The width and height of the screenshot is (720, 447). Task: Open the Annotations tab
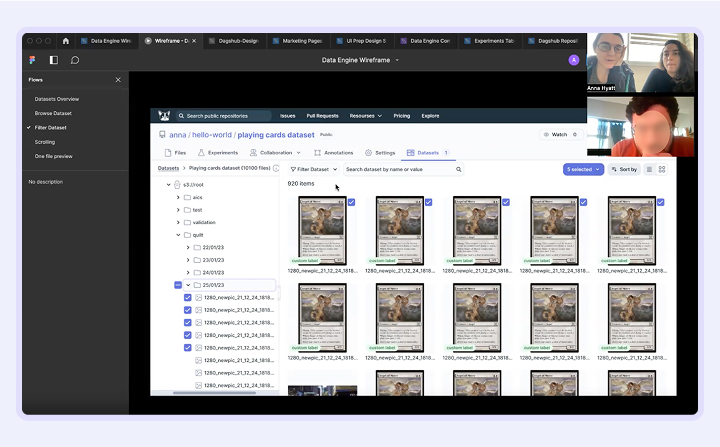click(x=334, y=153)
